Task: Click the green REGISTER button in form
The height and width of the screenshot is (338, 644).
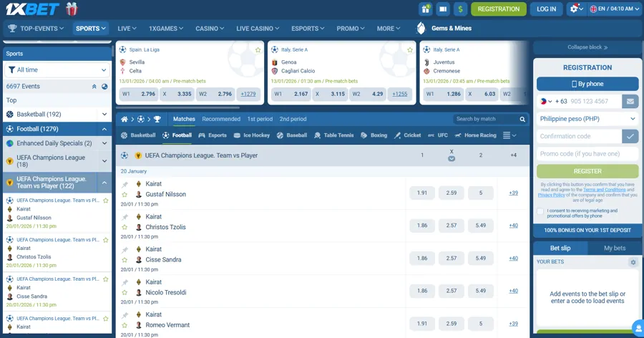Action: click(587, 171)
